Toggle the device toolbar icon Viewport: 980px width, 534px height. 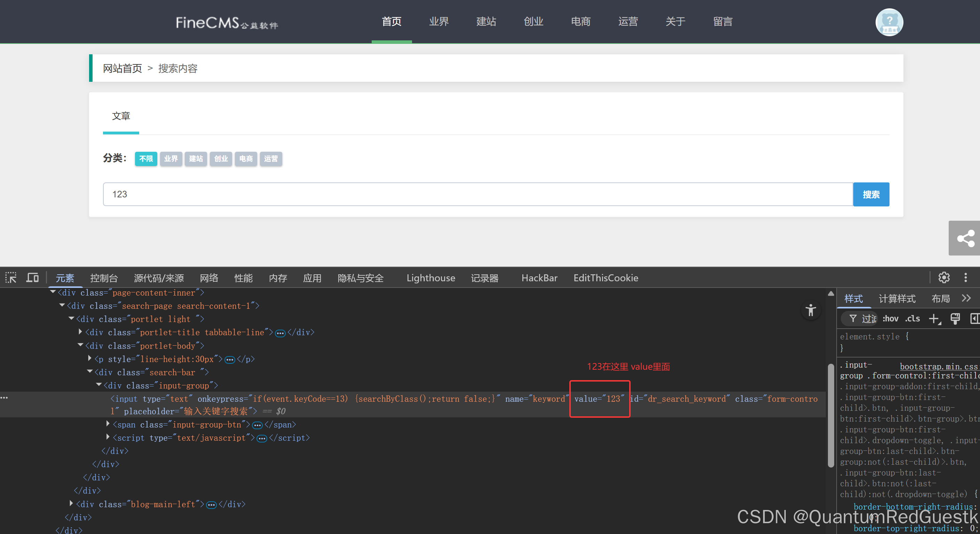point(32,278)
